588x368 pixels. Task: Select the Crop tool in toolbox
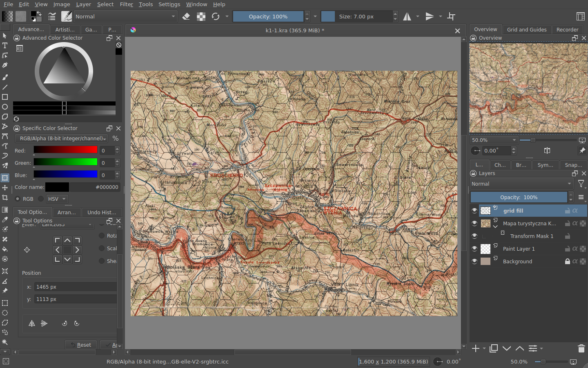coord(5,197)
